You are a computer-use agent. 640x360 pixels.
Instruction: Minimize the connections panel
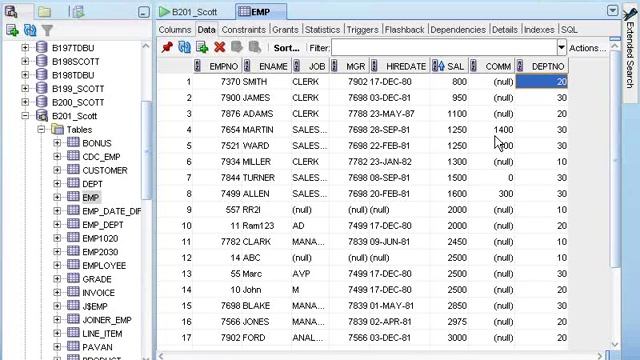(x=143, y=12)
